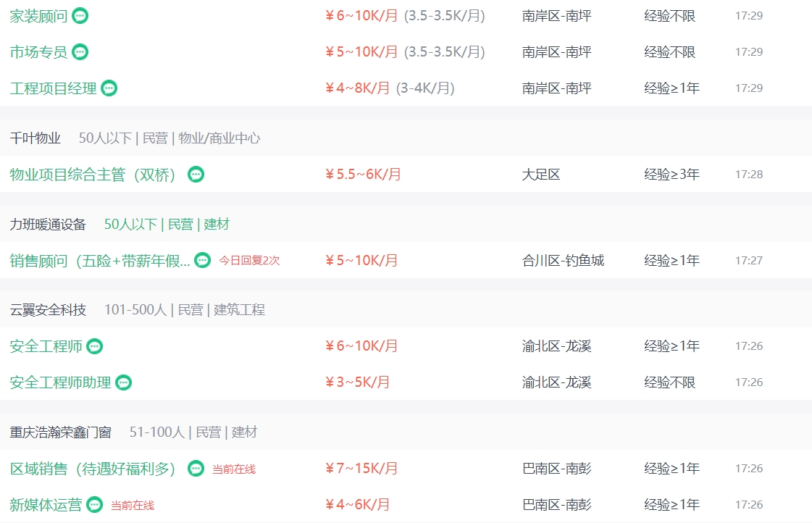Open 家装顾问 job listing
Screen dimensions: 812x523
point(38,15)
